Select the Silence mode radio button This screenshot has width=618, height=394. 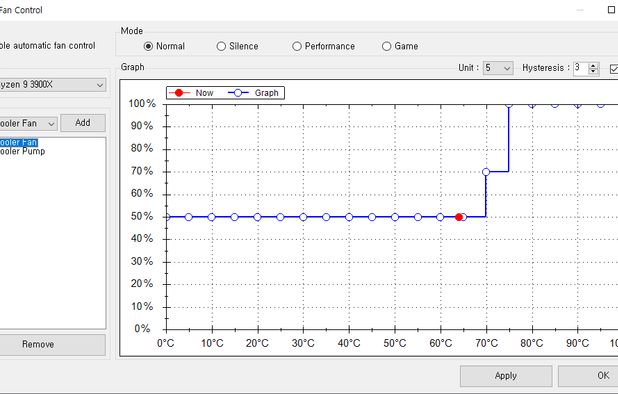coord(221,46)
